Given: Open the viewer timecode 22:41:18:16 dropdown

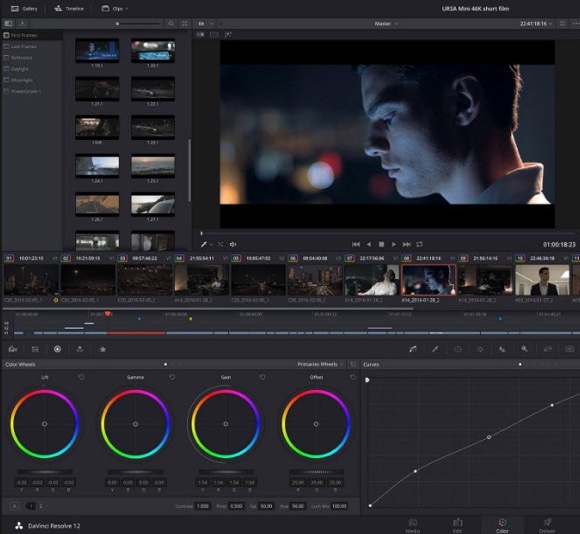Looking at the screenshot, I should click(x=536, y=24).
